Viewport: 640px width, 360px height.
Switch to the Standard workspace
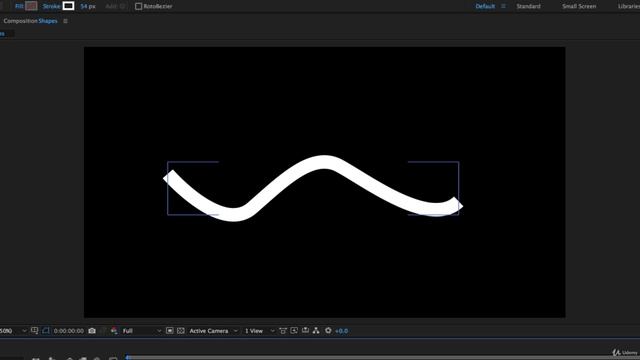click(528, 6)
